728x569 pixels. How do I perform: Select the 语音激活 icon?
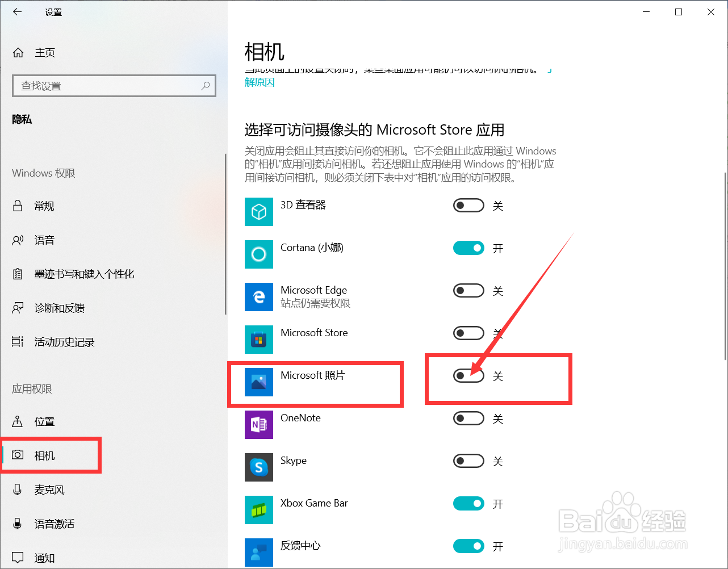click(18, 524)
